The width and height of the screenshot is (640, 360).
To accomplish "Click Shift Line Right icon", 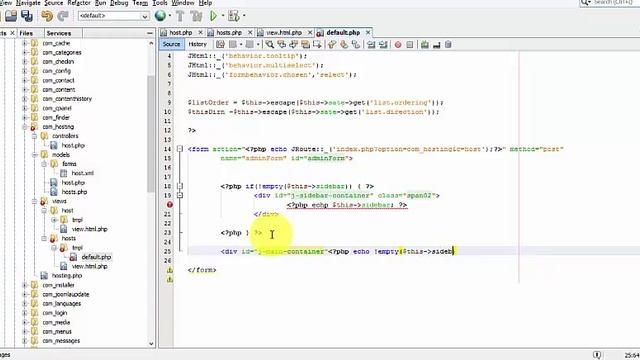I will tap(383, 44).
